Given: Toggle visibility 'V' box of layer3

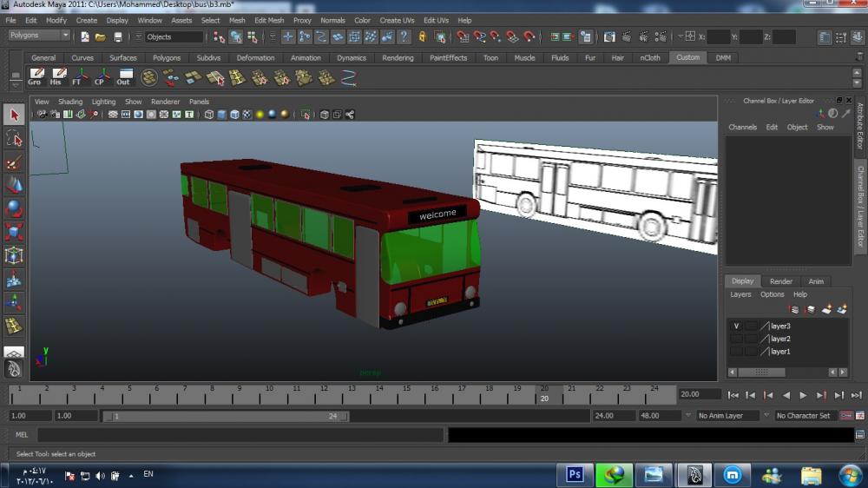Looking at the screenshot, I should 736,326.
